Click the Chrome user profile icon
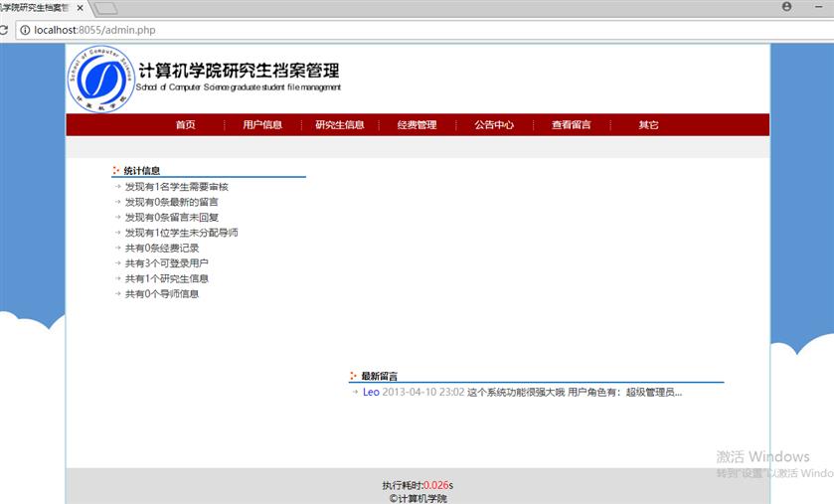 pyautogui.click(x=787, y=7)
